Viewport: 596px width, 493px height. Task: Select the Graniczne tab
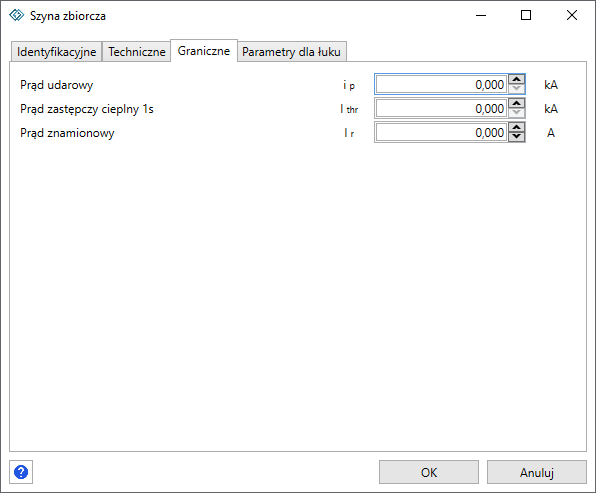204,51
